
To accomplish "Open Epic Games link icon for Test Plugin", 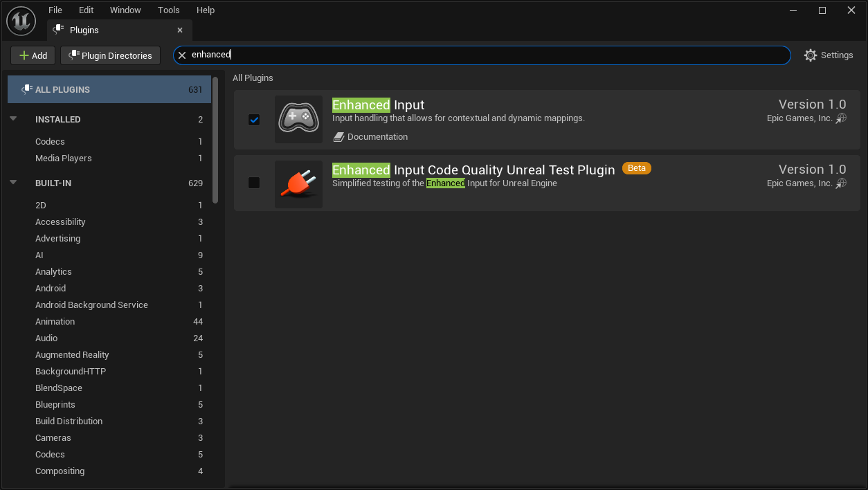I will (841, 183).
